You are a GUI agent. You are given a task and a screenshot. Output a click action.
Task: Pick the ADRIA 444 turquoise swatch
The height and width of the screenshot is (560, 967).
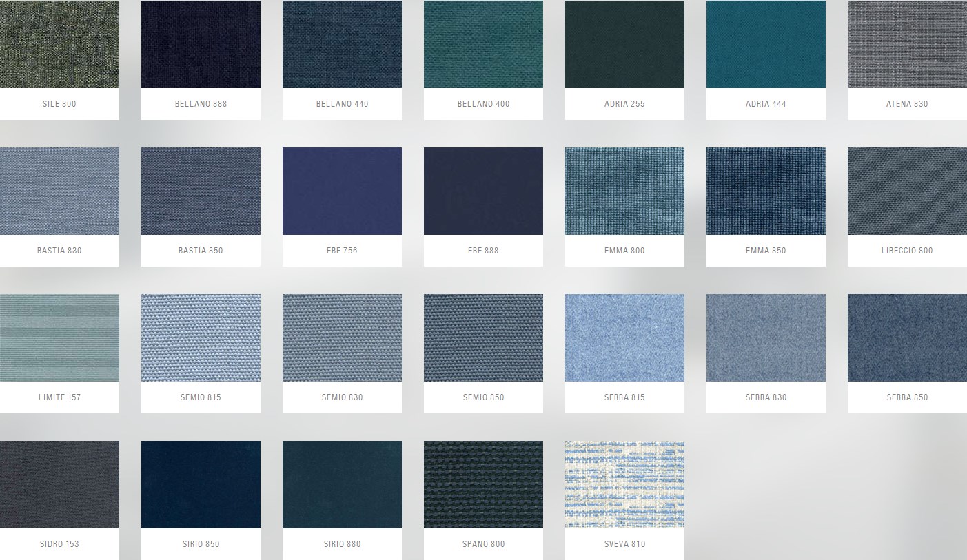(766, 44)
